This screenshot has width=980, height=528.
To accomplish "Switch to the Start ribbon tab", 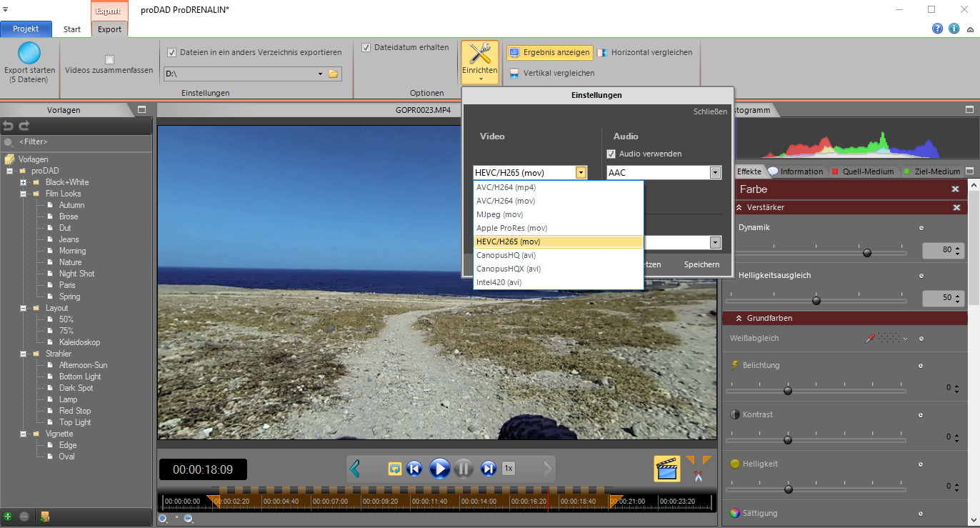I will (x=72, y=29).
